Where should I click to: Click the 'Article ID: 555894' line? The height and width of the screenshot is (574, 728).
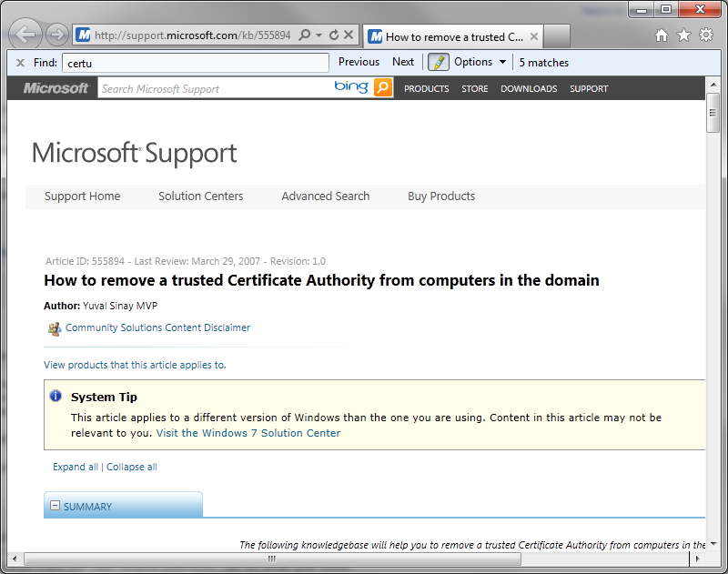186,261
